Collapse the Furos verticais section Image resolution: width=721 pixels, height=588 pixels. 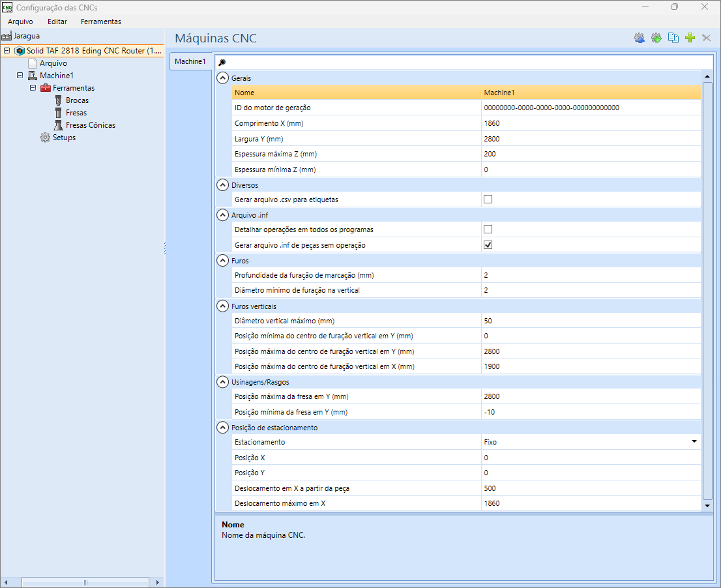tap(222, 306)
